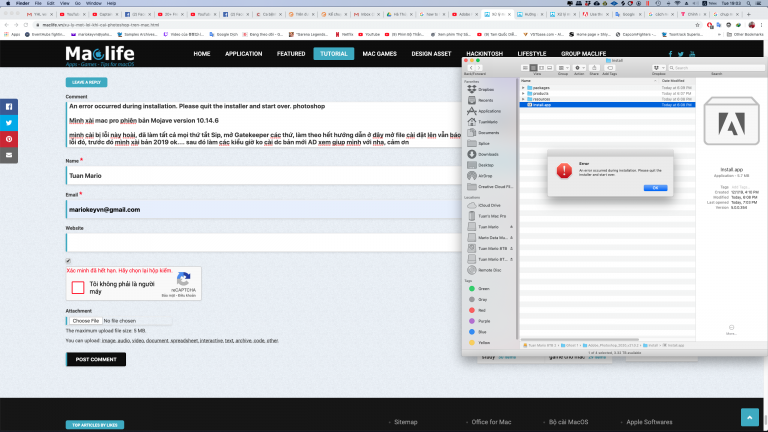
Task: Open Recents in Finder sidebar
Action: pos(485,100)
